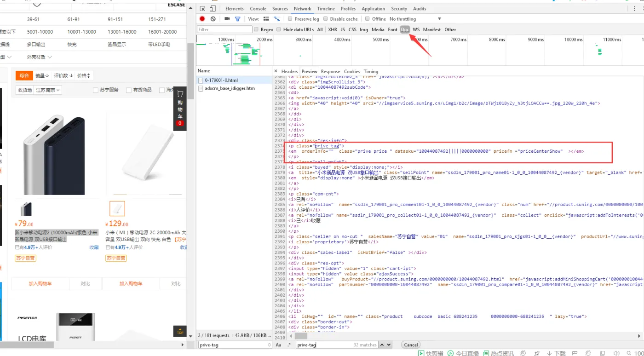Select 0-179001-0.html request
644x356 pixels.
click(235, 80)
